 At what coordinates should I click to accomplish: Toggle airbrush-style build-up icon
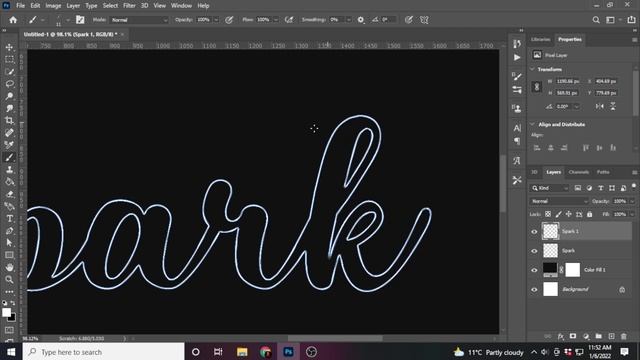pyautogui.click(x=289, y=20)
